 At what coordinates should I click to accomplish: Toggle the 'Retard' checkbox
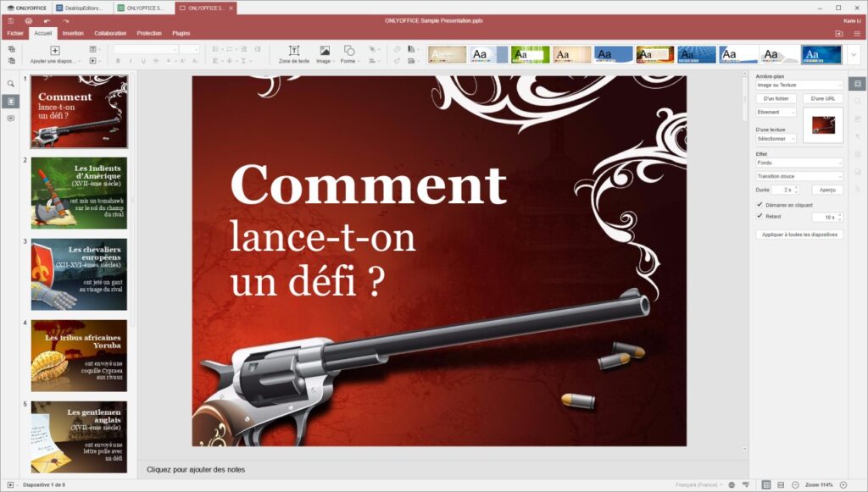[x=759, y=216]
